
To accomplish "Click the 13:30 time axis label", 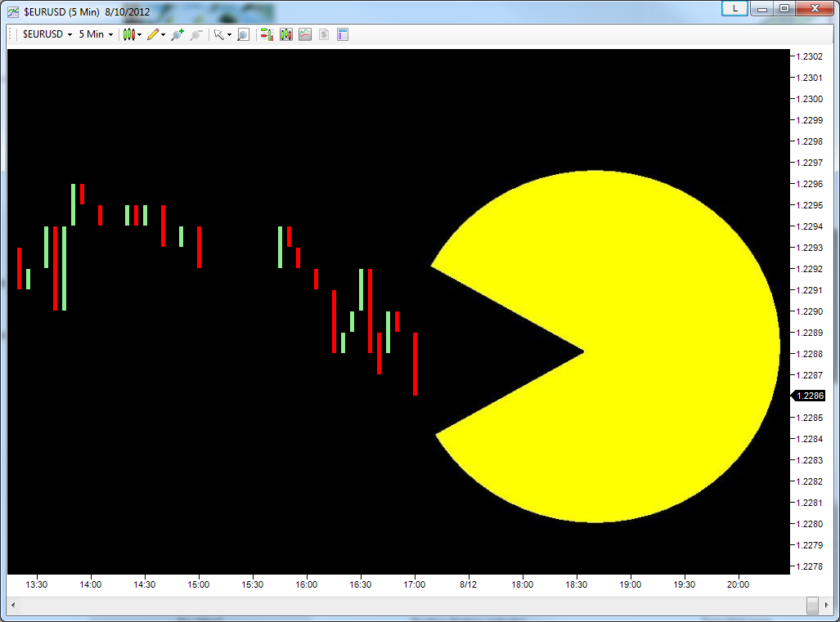I will pyautogui.click(x=37, y=584).
